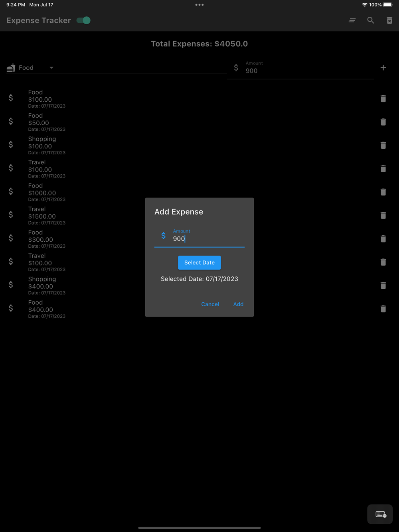Delete the Food $400.00 expense
The image size is (399, 532).
click(x=383, y=309)
